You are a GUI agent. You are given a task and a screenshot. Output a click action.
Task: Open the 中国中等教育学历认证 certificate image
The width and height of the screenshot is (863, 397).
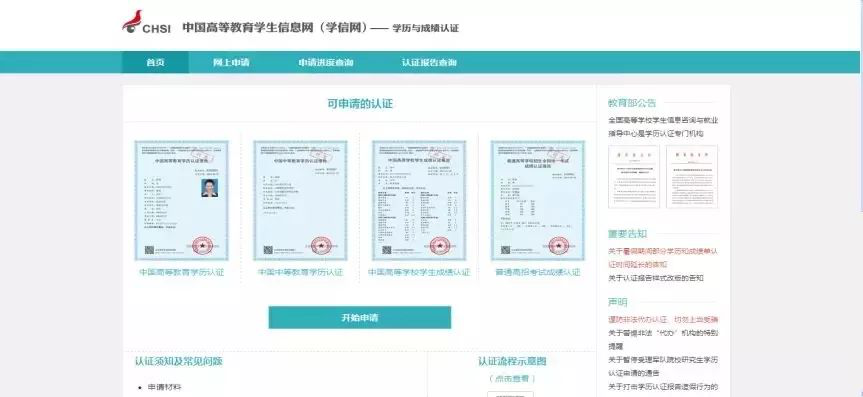pos(301,200)
